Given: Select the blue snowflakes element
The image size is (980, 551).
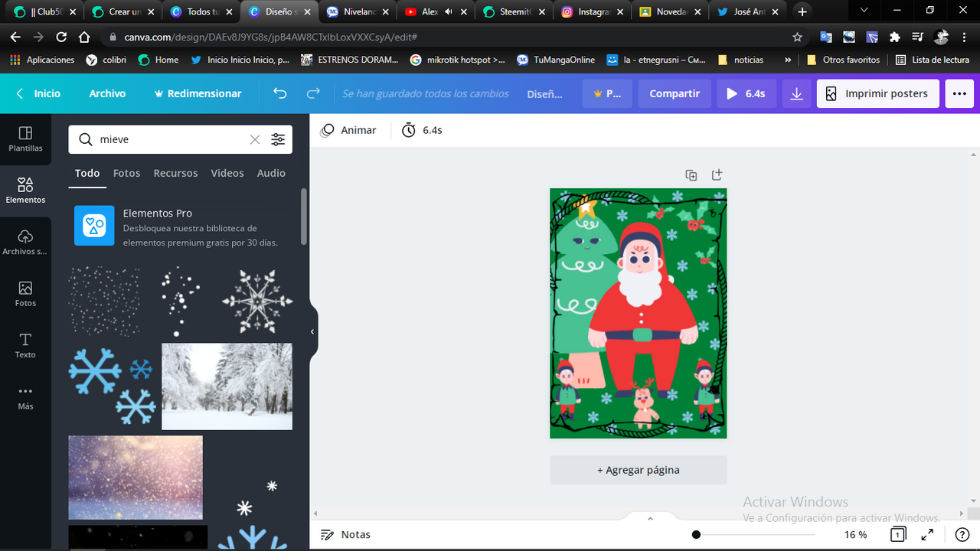Looking at the screenshot, I should click(112, 386).
